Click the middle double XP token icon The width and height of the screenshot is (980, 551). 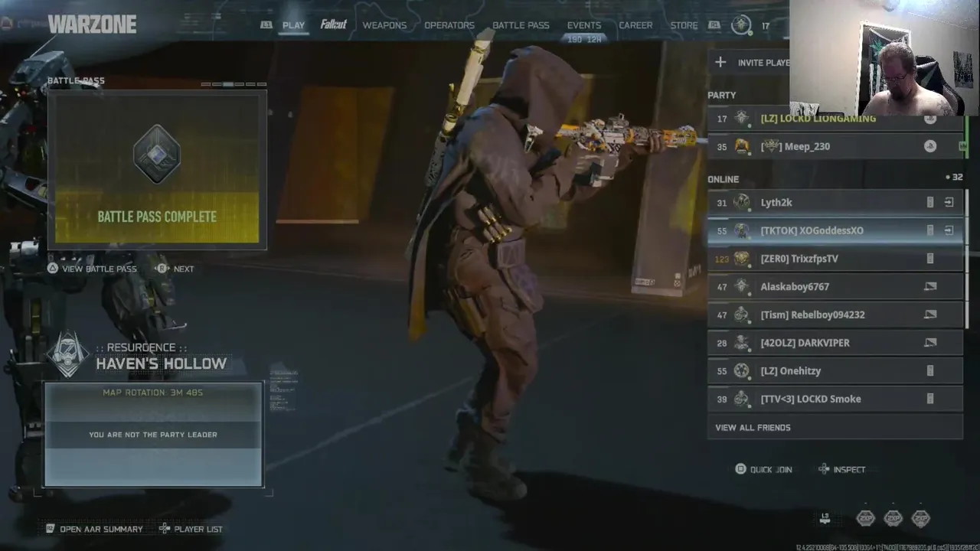point(893,519)
